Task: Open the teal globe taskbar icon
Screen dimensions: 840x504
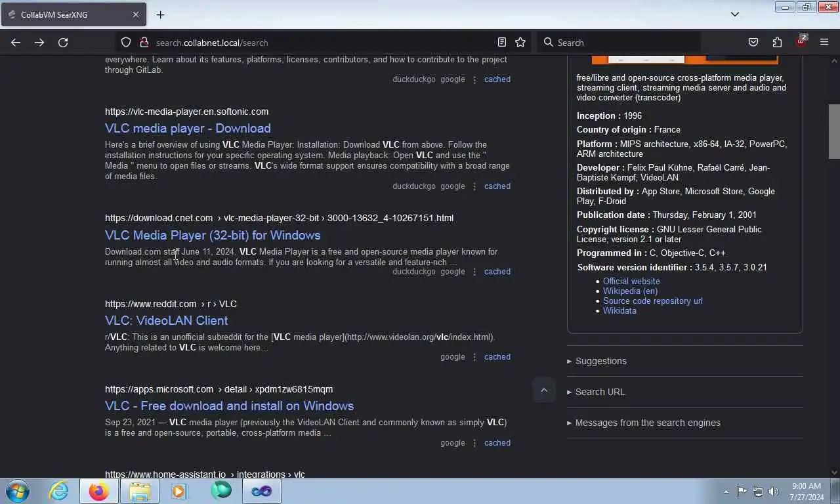Action: (220, 491)
